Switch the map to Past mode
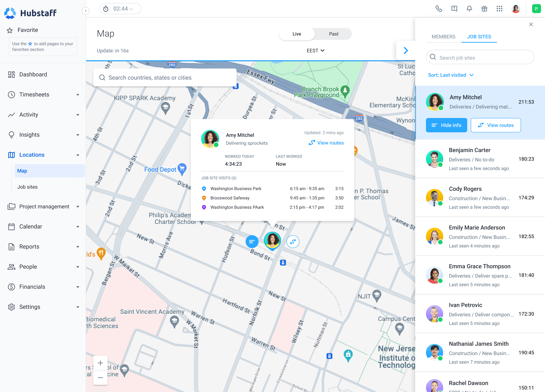 point(333,34)
